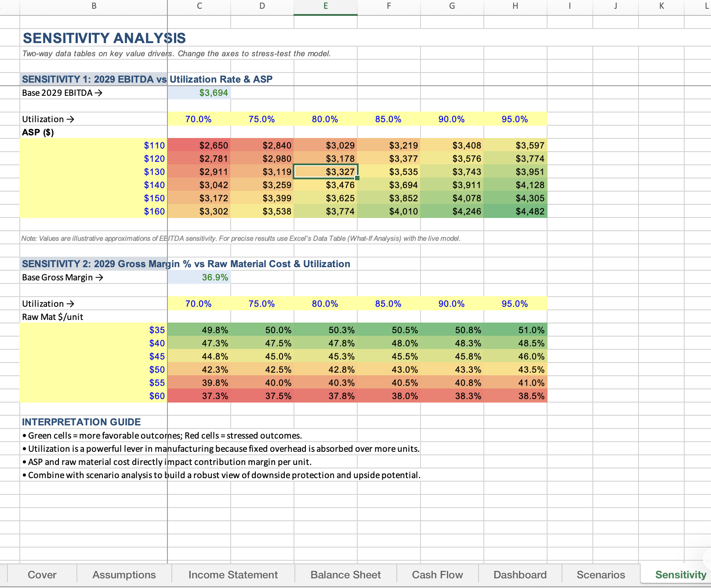
Task: Select the 42.3% gross margin cell
Action: 199,370
